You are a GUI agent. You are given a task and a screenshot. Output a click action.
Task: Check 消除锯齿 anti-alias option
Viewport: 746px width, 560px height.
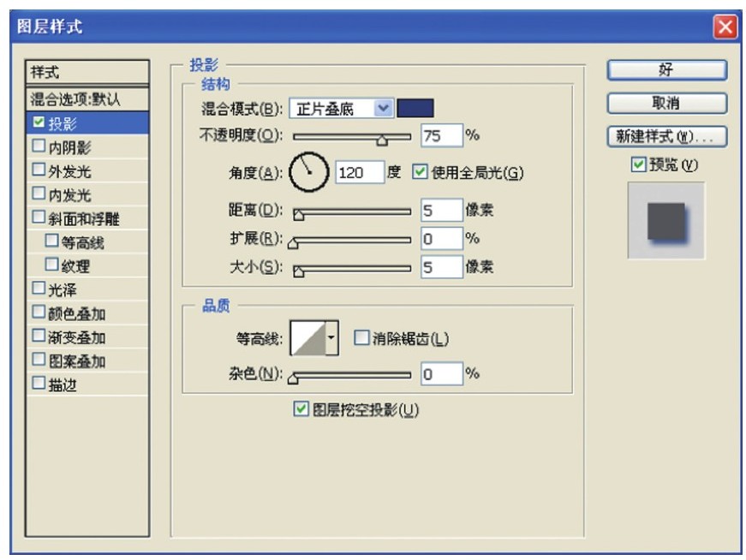coord(361,338)
